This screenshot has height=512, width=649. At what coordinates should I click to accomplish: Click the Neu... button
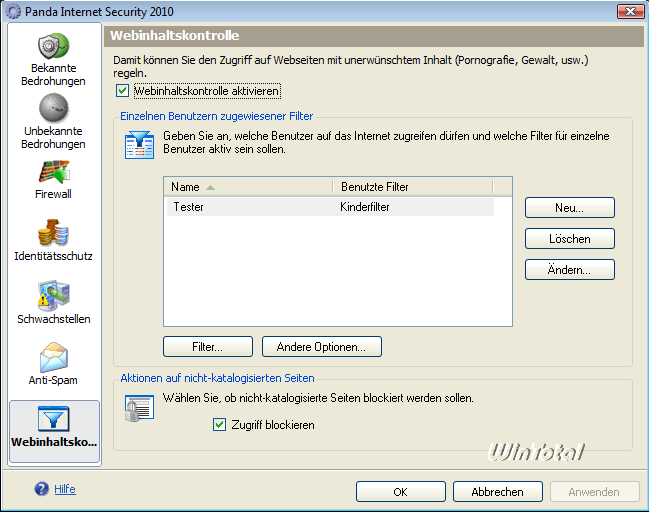pyautogui.click(x=570, y=208)
